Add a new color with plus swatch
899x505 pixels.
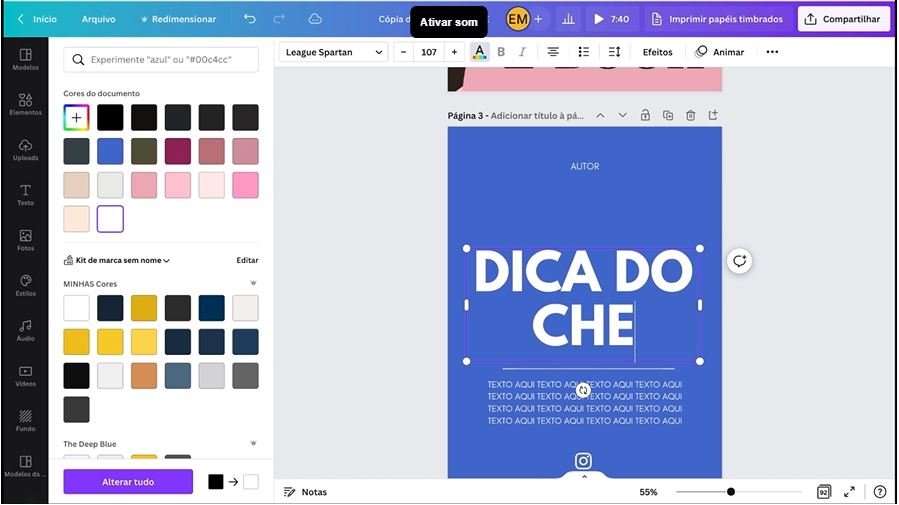click(76, 118)
